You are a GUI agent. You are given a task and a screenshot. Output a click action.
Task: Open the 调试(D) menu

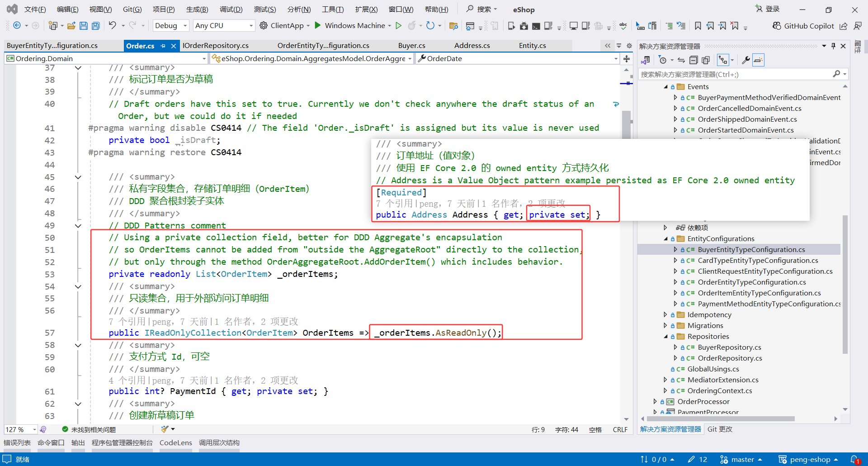[x=231, y=10]
